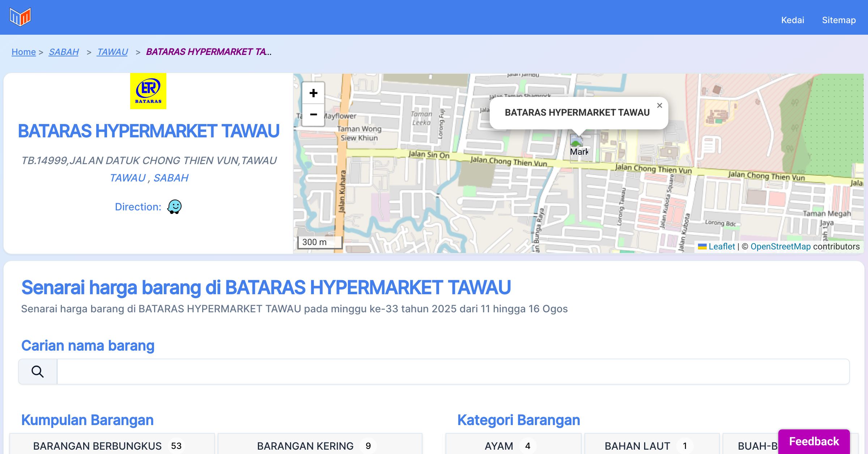Viewport: 868px width, 454px height.
Task: Open Waze direction icon
Action: [x=174, y=207]
